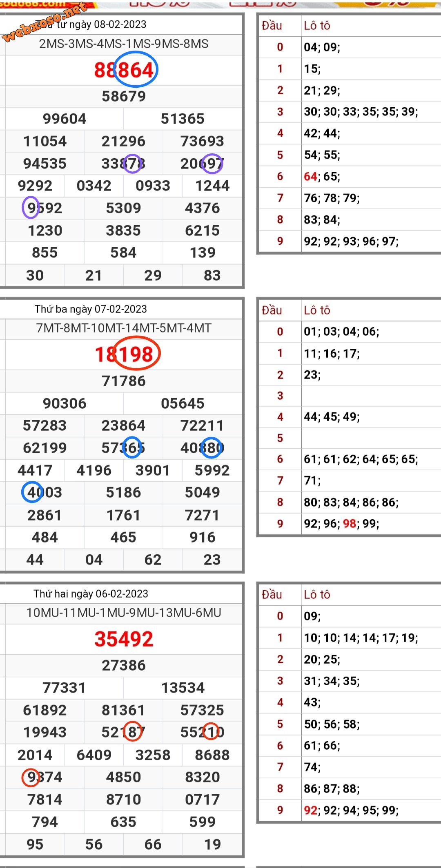The height and width of the screenshot is (868, 441).
Task: Click three-digit result 916
Action: click(x=203, y=537)
